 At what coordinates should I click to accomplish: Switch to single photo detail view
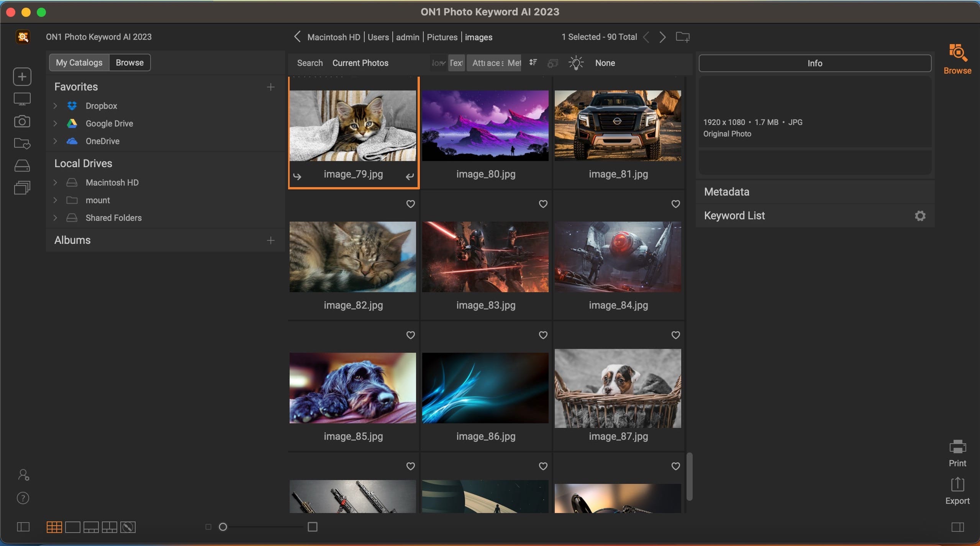point(73,527)
